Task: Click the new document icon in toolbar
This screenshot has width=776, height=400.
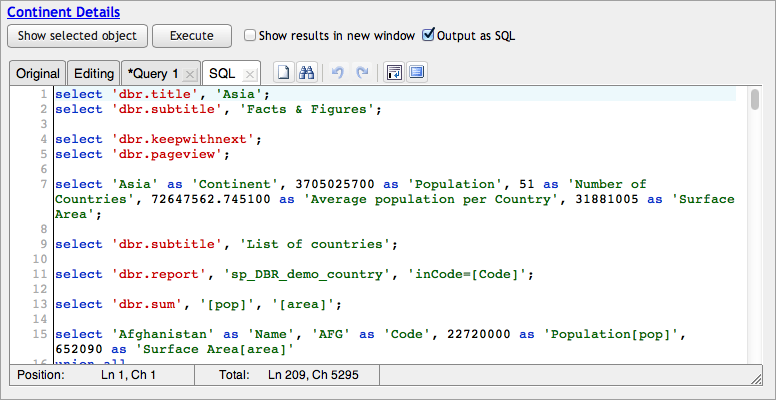Action: [x=284, y=73]
